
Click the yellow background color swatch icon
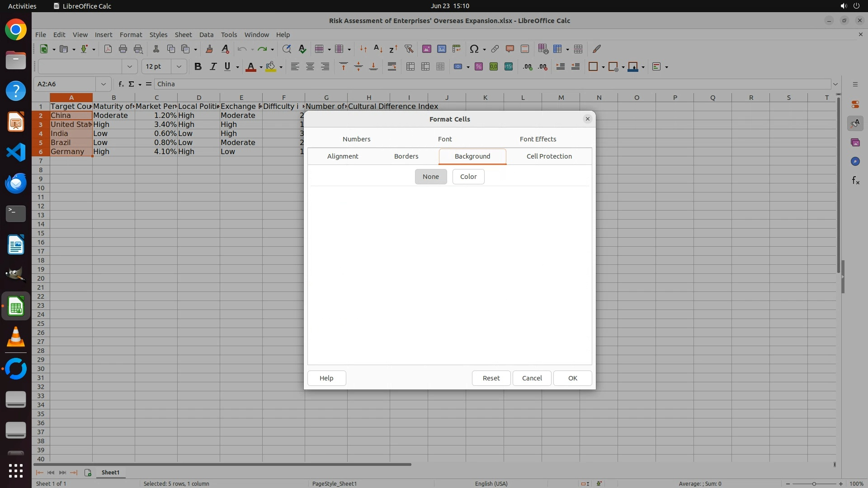click(270, 66)
